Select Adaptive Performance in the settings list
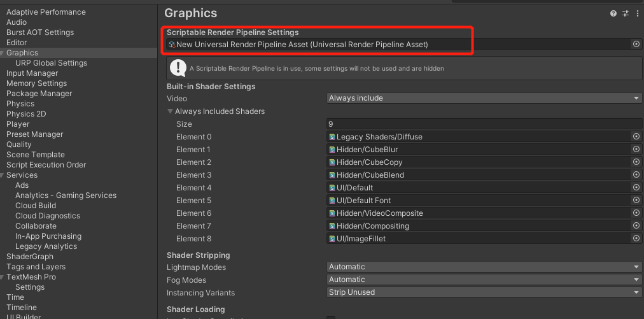 [x=46, y=12]
